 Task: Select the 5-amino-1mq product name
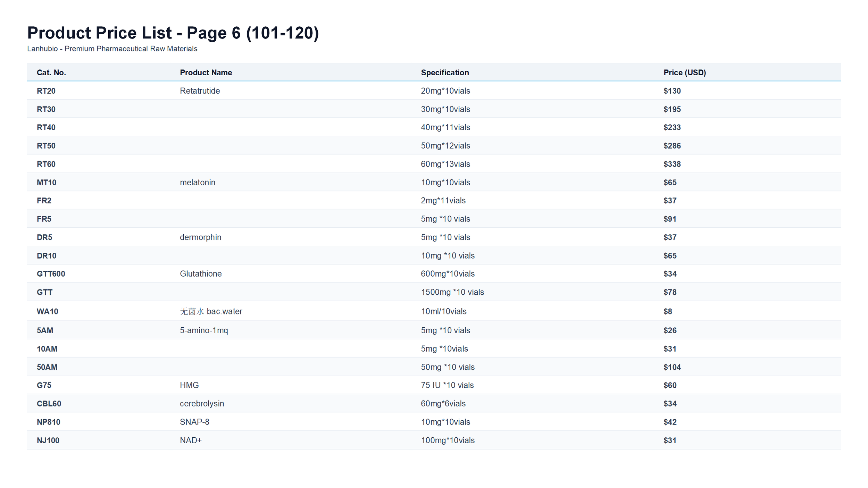(x=204, y=330)
